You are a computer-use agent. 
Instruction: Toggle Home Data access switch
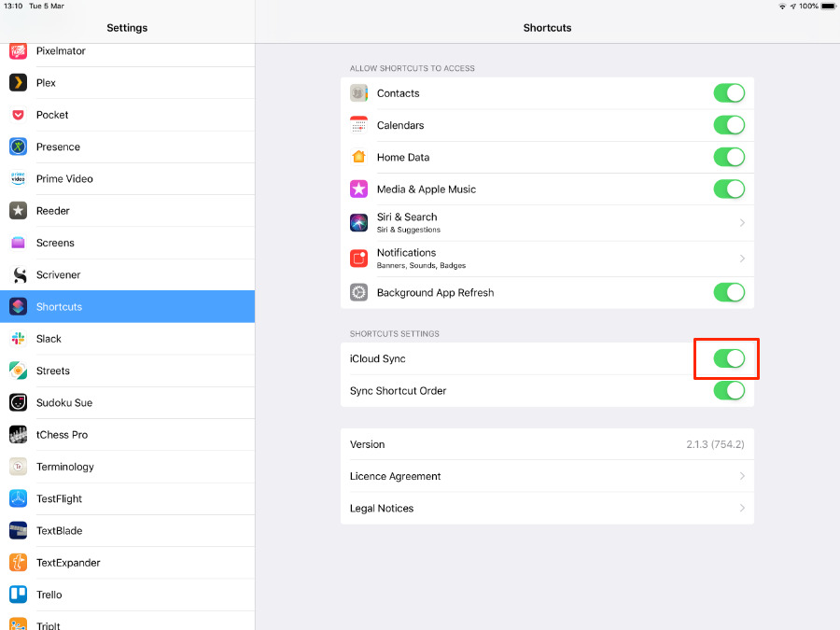(x=729, y=157)
